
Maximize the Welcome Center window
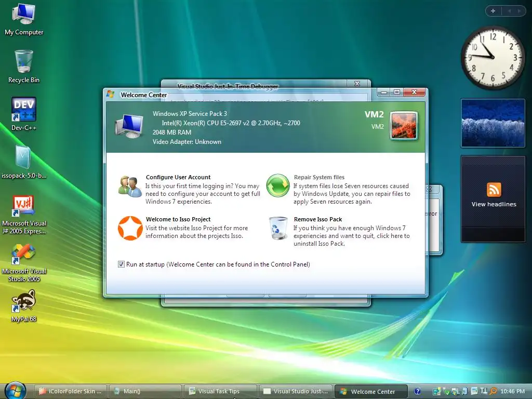click(x=397, y=92)
